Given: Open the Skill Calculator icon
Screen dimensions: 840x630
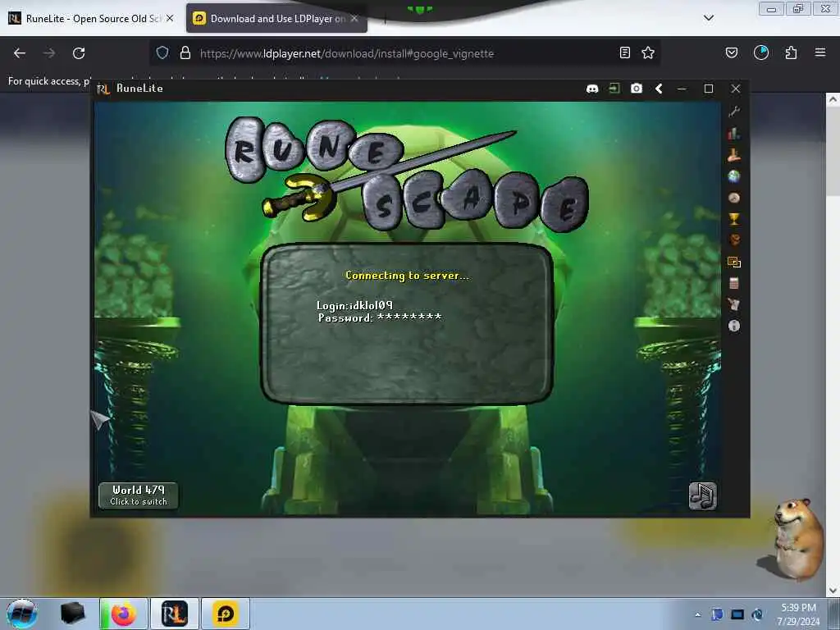Looking at the screenshot, I should (x=734, y=283).
